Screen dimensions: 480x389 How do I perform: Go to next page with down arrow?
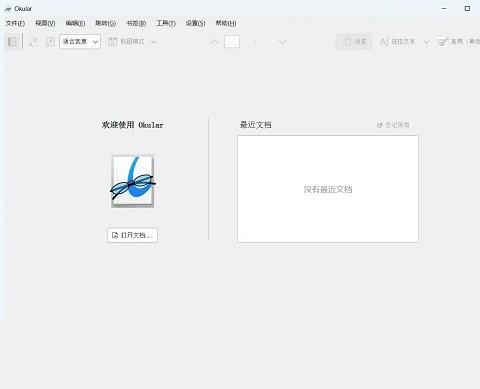tap(283, 42)
